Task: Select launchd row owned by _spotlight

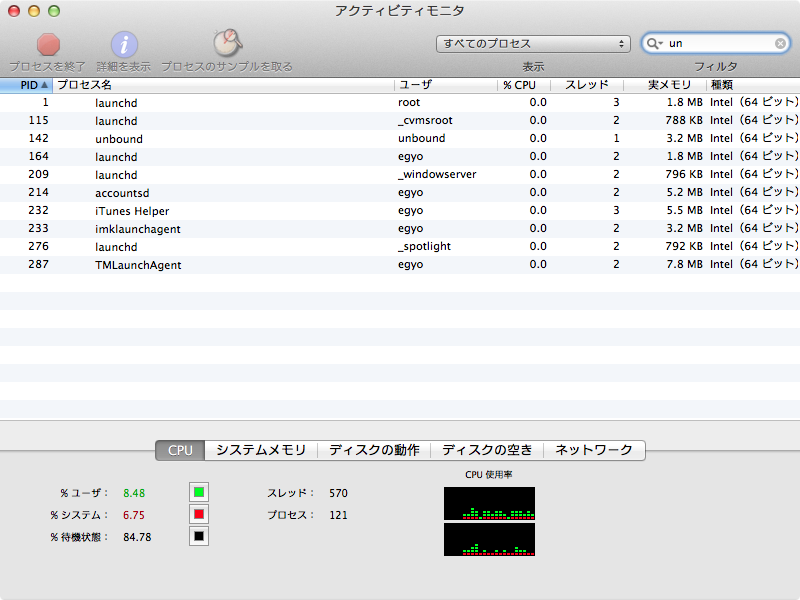Action: (x=400, y=247)
